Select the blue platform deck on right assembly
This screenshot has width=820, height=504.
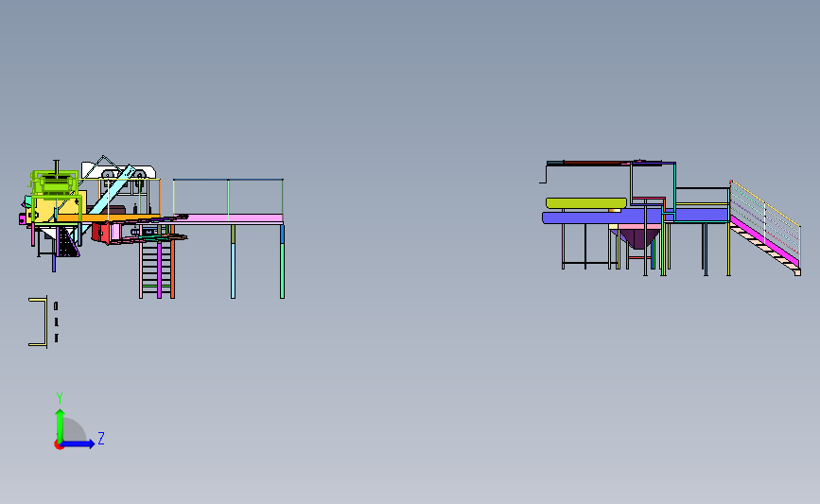[x=635, y=216]
